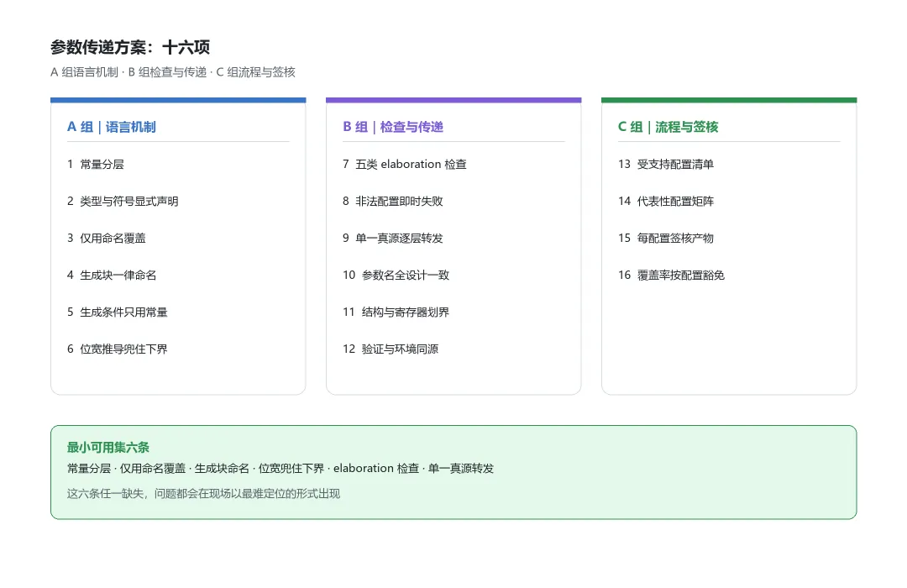Select item 6 位宽推导兜住下界
Screen dimensions: 907x588
point(118,349)
